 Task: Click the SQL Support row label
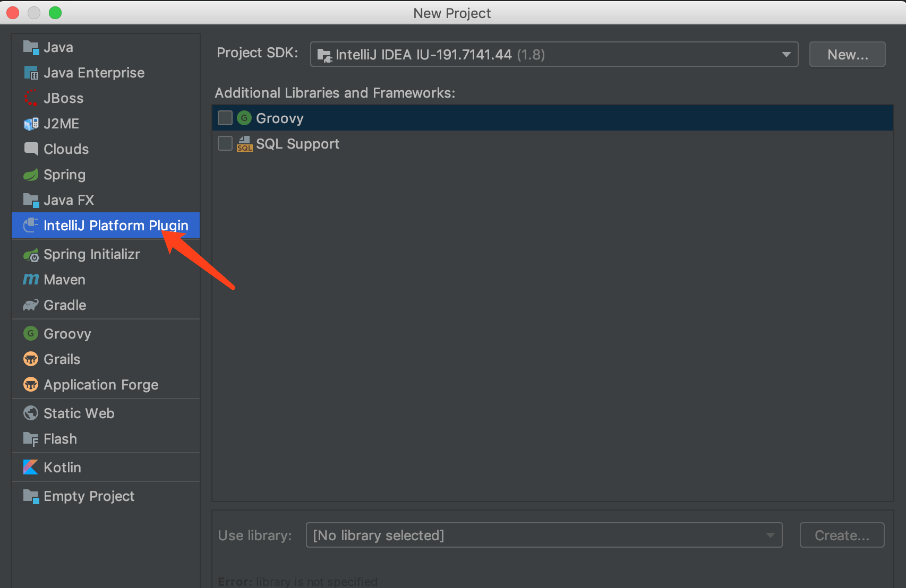(x=297, y=144)
